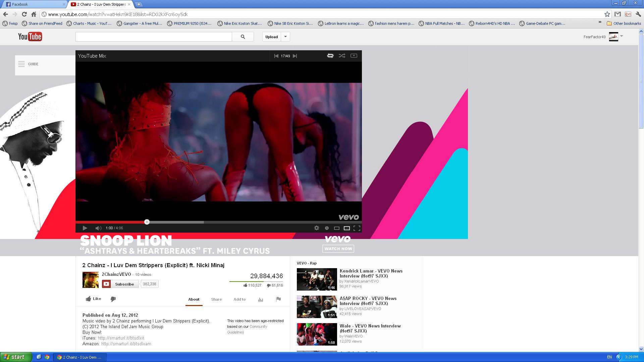The width and height of the screenshot is (644, 362).
Task: Open the Share tab
Action: tap(216, 299)
